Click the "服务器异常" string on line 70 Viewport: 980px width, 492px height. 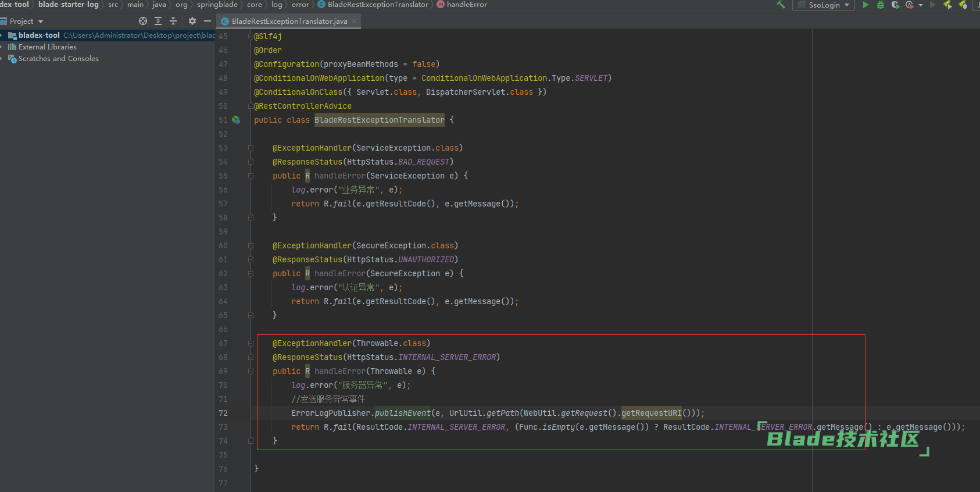tap(362, 385)
